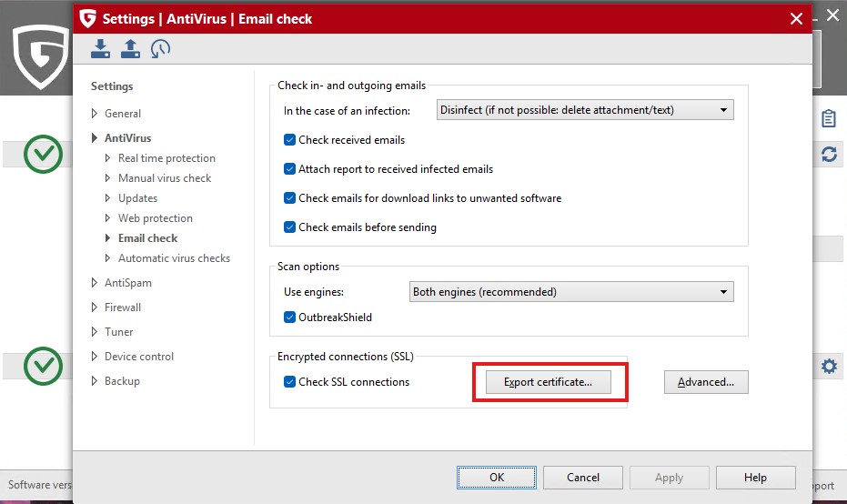Screen dimensions: 847x504
Task: Expand the Tuner tree arrow
Action: click(x=95, y=332)
